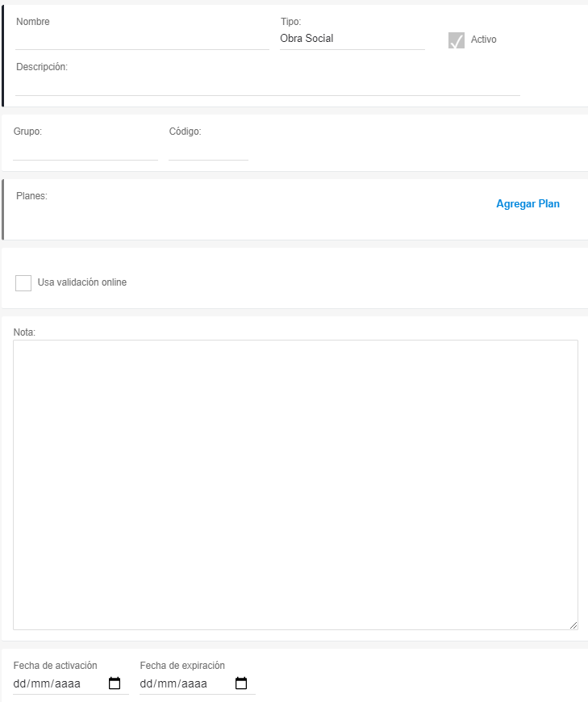Select the day segment of Fecha de activación

coord(20,684)
